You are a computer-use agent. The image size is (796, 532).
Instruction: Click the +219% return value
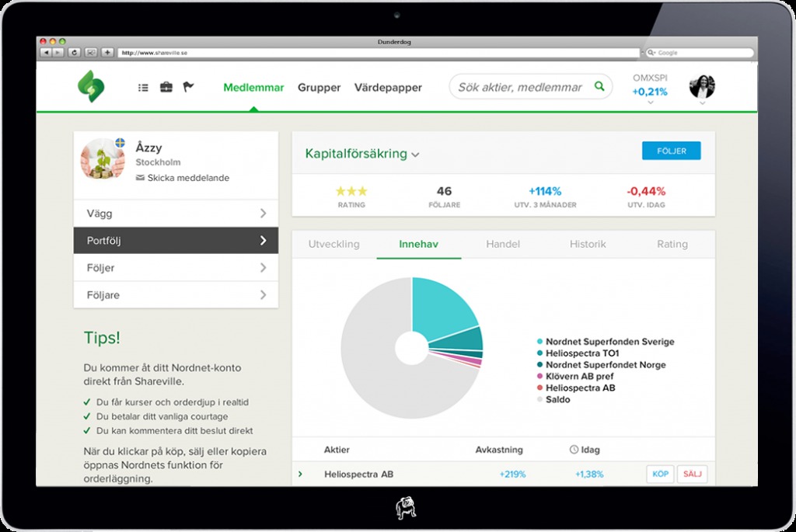513,475
